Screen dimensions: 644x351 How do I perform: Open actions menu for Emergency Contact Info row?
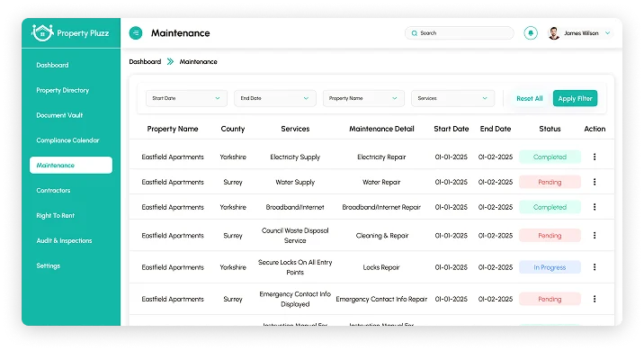595,299
